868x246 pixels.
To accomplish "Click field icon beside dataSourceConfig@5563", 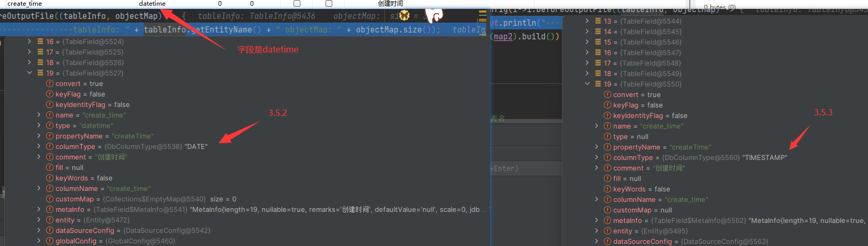I will pos(607,241).
